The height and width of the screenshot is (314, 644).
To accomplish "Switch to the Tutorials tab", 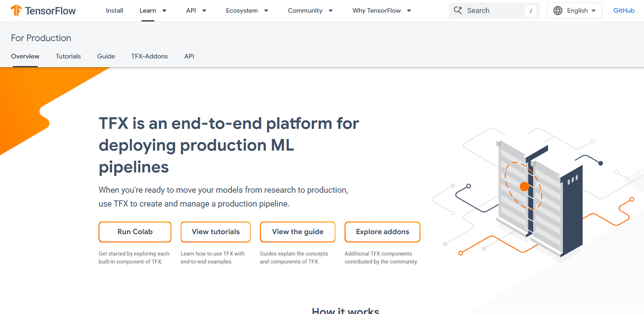I will 68,56.
